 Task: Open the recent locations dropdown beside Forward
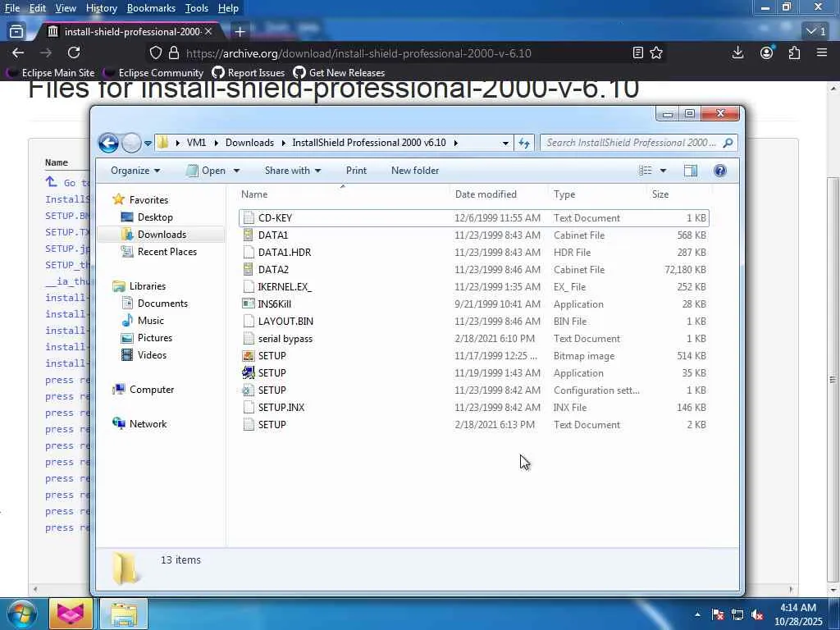point(148,143)
